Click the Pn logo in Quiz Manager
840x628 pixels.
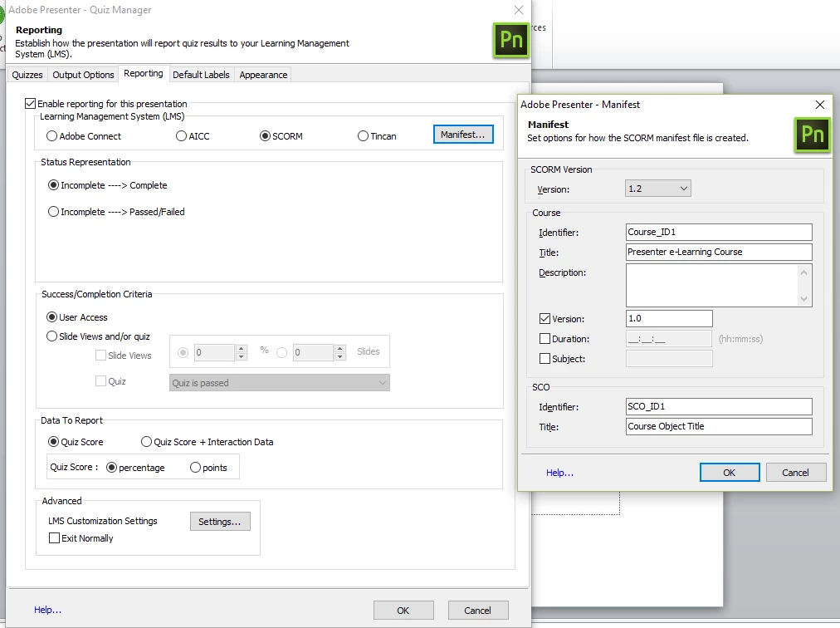click(510, 40)
